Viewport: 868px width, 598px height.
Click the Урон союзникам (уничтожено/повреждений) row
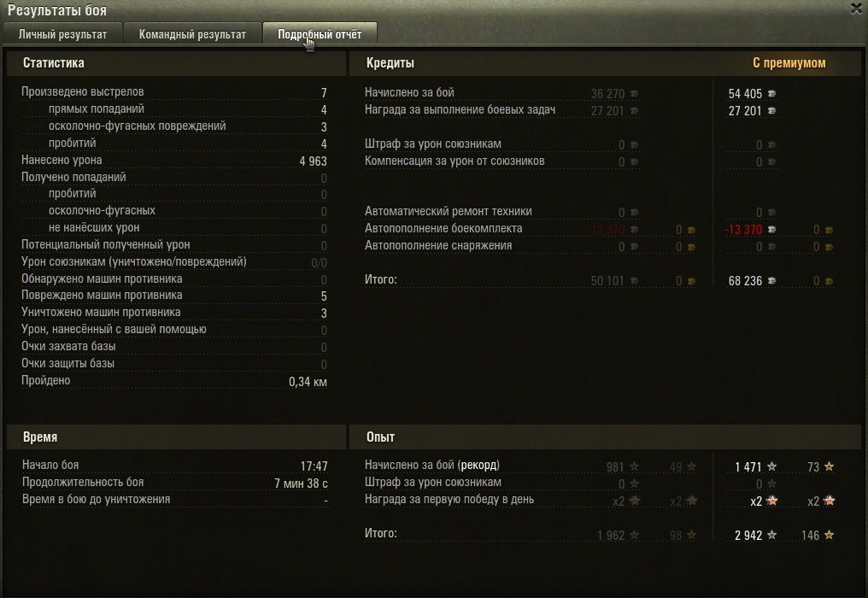pyautogui.click(x=173, y=262)
